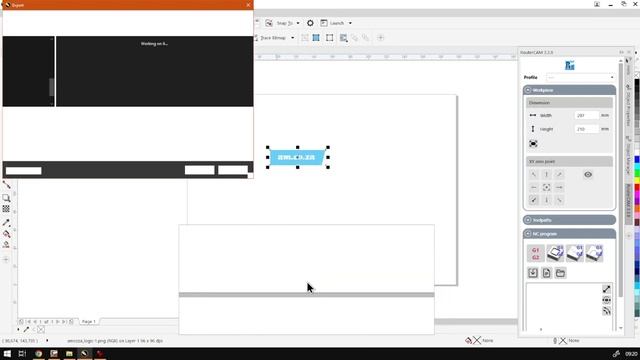Viewport: 640px width, 360px height.
Task: Click the open folder icon in NC program
Action: [560, 273]
